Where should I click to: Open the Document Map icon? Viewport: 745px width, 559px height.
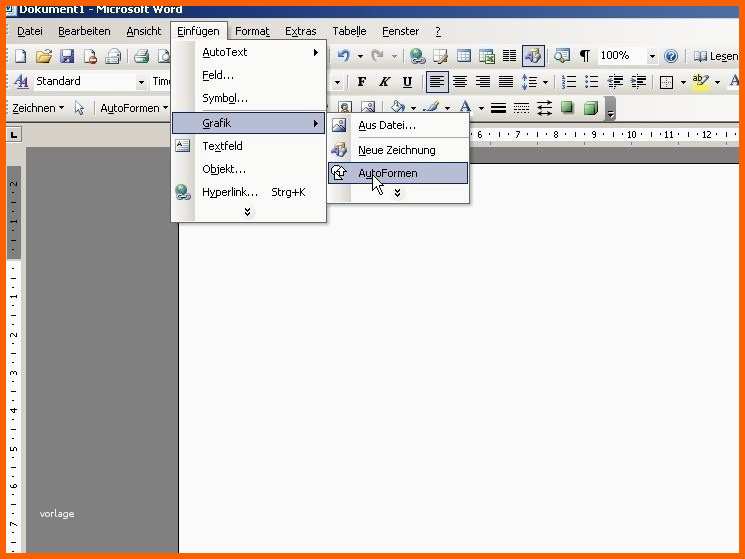click(x=562, y=56)
